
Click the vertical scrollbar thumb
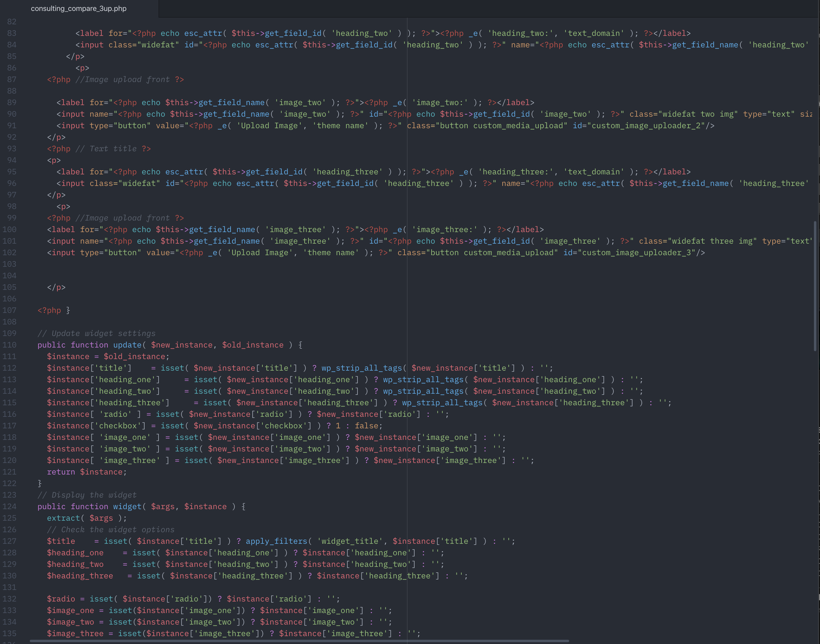click(815, 286)
